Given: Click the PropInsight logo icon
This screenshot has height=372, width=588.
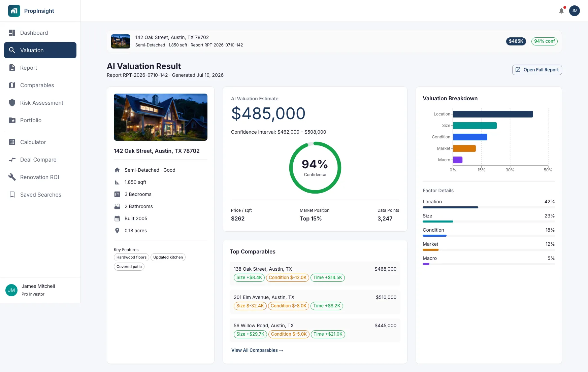Looking at the screenshot, I should click(x=14, y=11).
